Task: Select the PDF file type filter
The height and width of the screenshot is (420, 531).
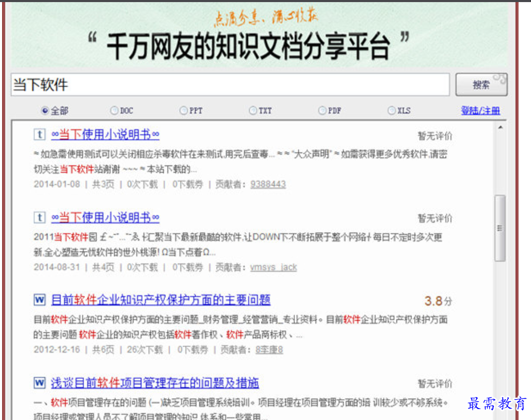Action: click(x=322, y=111)
